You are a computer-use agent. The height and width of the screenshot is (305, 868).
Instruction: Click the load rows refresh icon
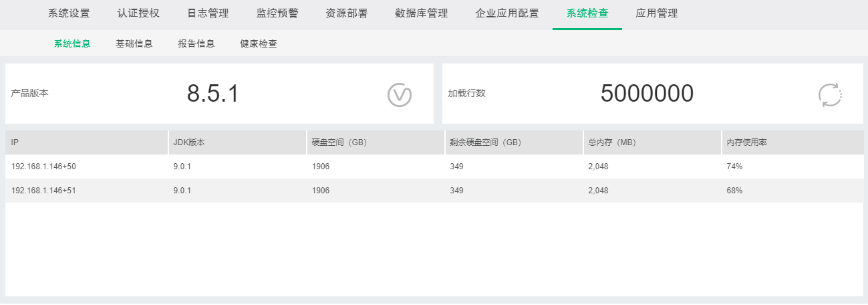pos(830,95)
